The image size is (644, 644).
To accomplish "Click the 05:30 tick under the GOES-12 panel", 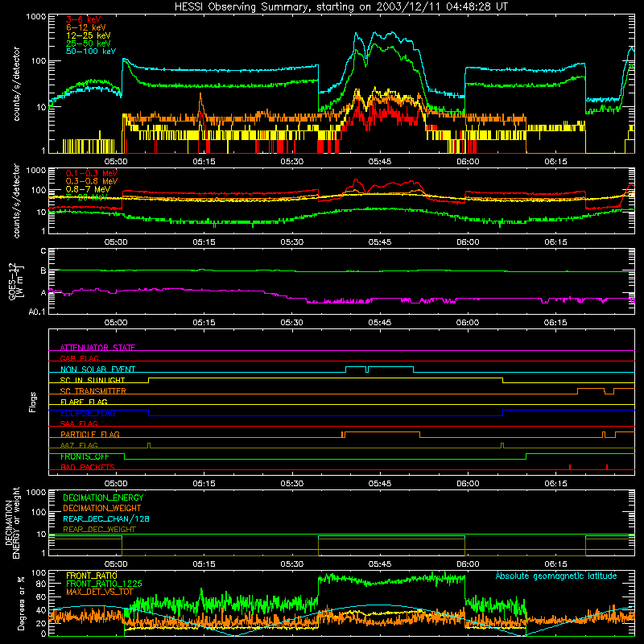I will point(291,323).
